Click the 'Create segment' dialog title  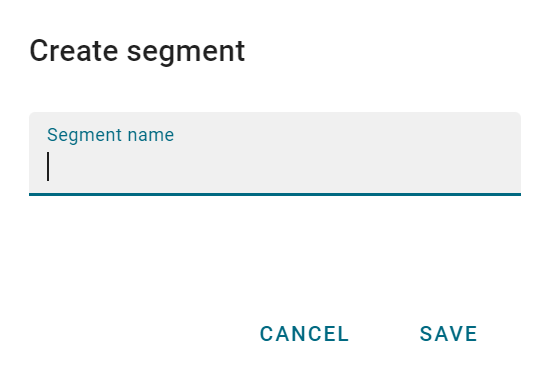137,52
